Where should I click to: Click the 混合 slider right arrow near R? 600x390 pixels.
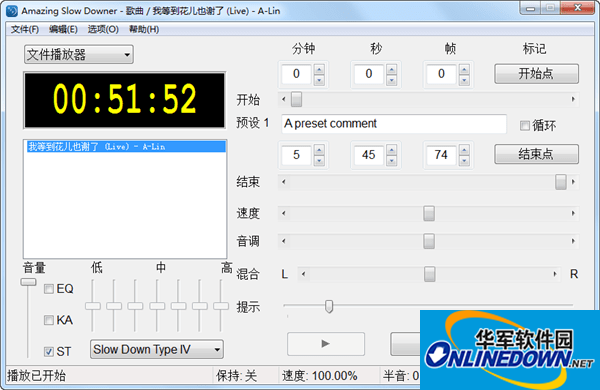coord(554,274)
